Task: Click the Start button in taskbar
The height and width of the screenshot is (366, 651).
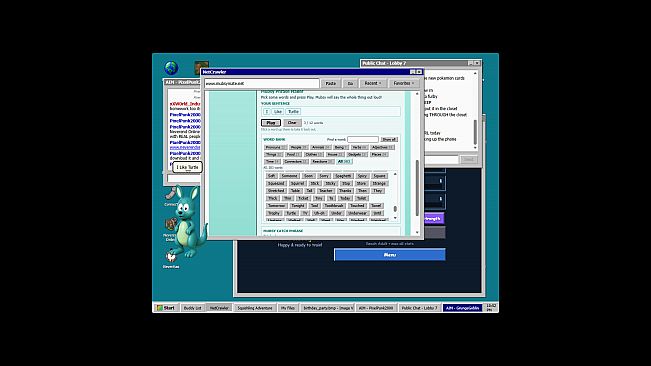Action: [165, 308]
